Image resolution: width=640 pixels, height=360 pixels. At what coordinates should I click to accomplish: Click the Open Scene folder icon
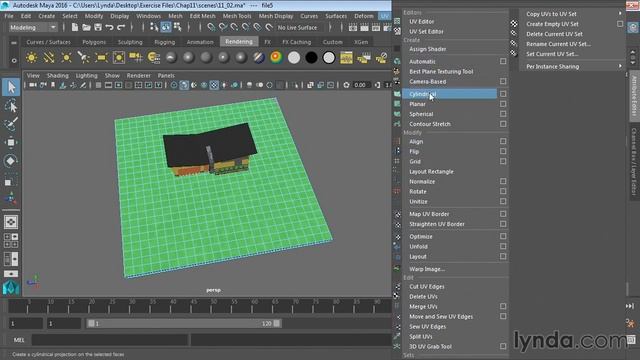pos(86,27)
